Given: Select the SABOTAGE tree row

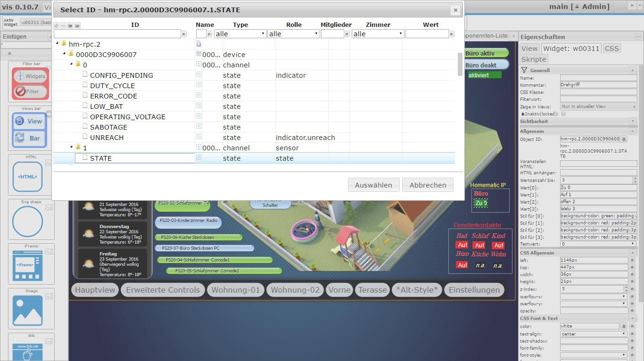Looking at the screenshot, I should click(x=254, y=127).
